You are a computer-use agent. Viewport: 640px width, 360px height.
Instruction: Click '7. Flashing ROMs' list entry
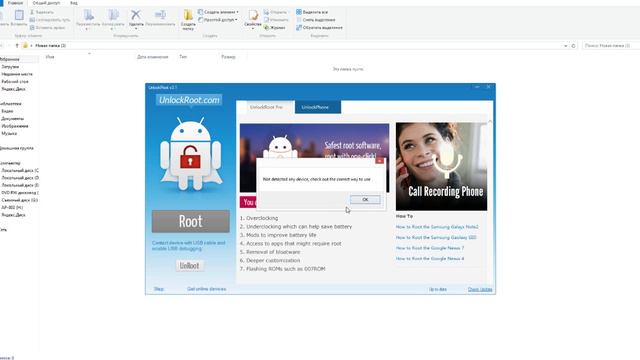point(282,269)
